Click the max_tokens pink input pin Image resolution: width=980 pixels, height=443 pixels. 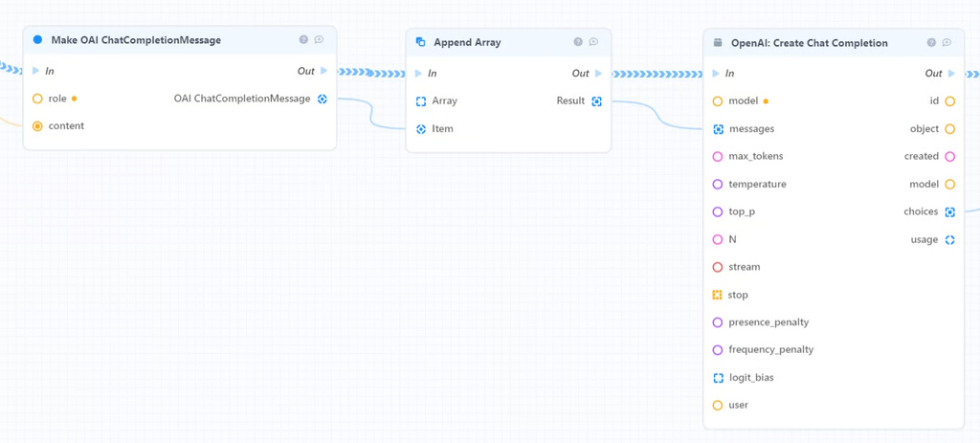click(x=718, y=156)
